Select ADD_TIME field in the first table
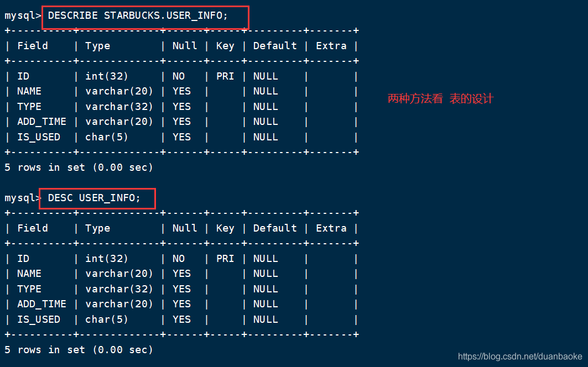This screenshot has width=588, height=367. click(41, 122)
